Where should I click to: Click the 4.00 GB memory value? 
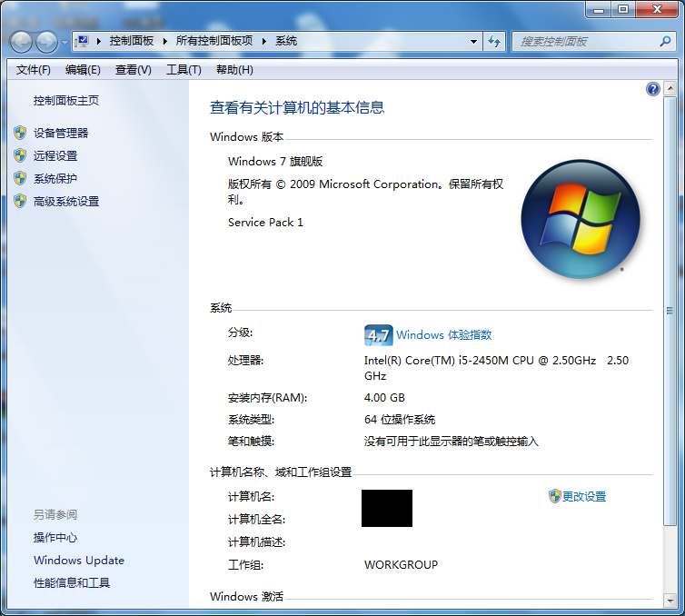coord(384,398)
